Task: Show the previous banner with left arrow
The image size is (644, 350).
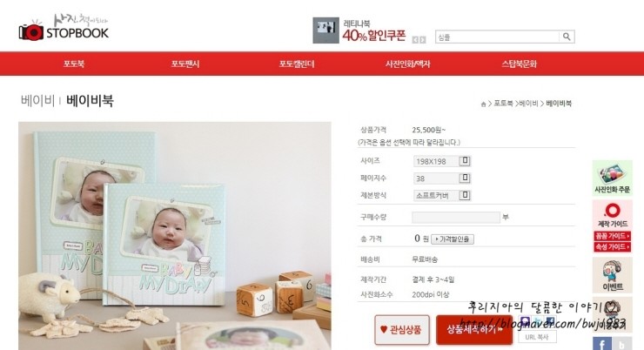Action: (x=415, y=39)
